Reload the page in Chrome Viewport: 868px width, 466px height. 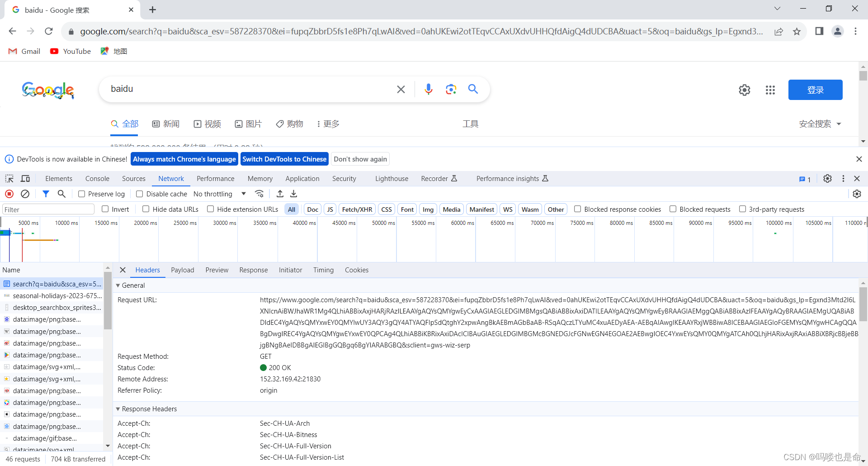[x=49, y=31]
